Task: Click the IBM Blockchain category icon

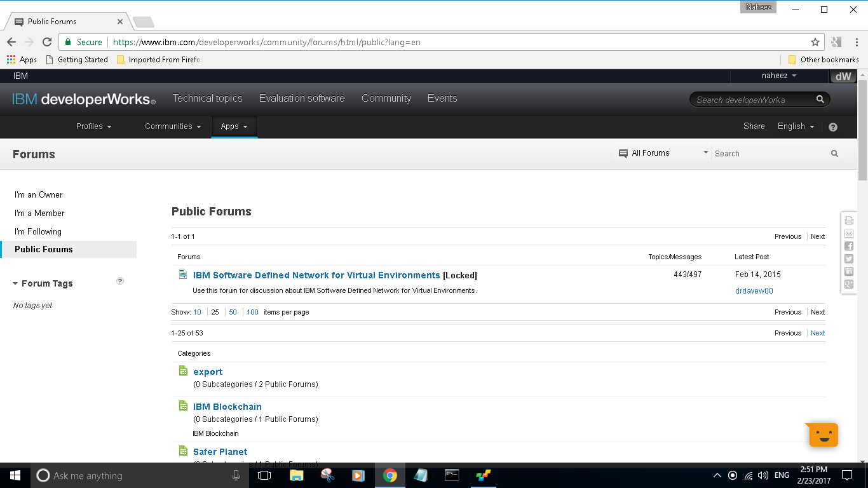Action: [x=183, y=406]
